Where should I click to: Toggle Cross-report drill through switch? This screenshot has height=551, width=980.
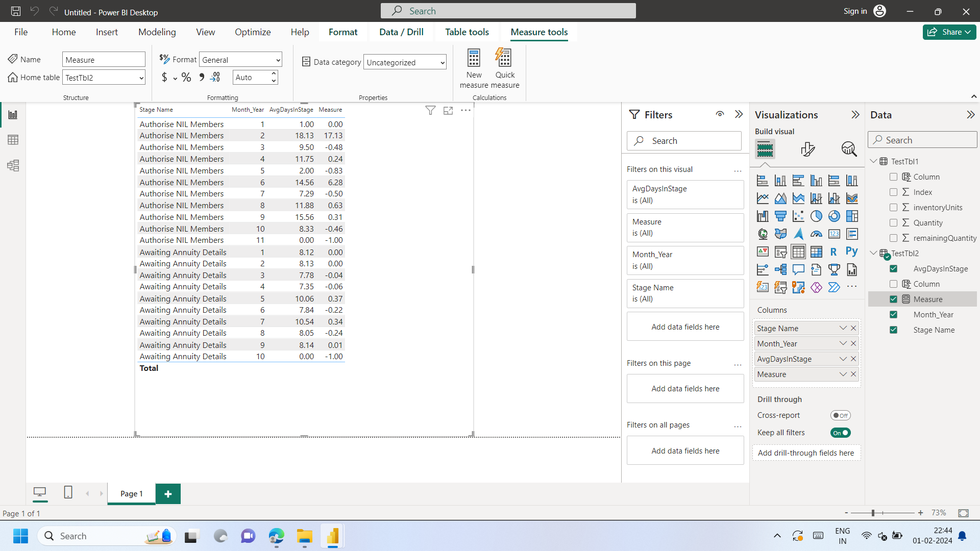(x=840, y=415)
